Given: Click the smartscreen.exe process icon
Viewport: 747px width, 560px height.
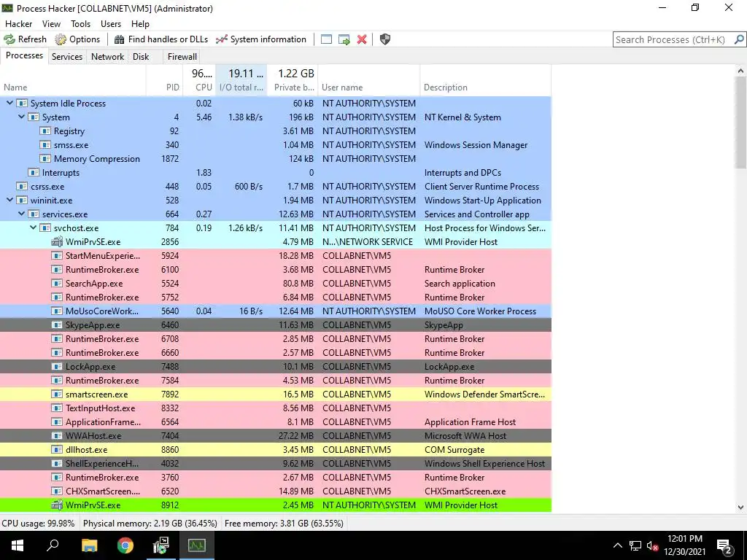Looking at the screenshot, I should click(x=57, y=394).
